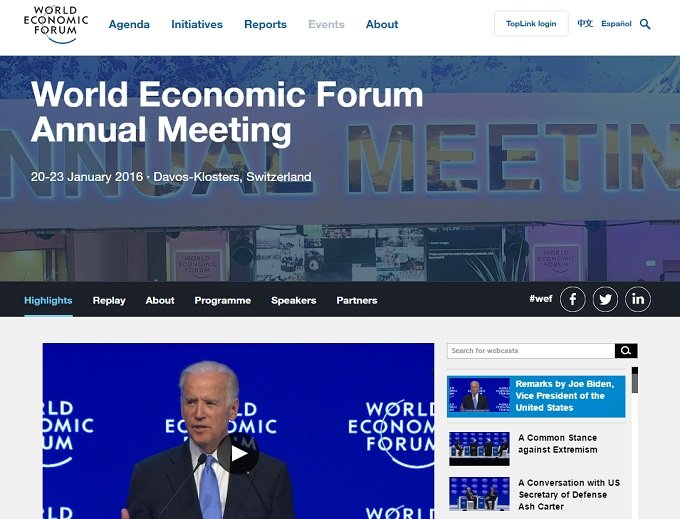
Task: Click the TopLink login button
Action: click(x=531, y=23)
